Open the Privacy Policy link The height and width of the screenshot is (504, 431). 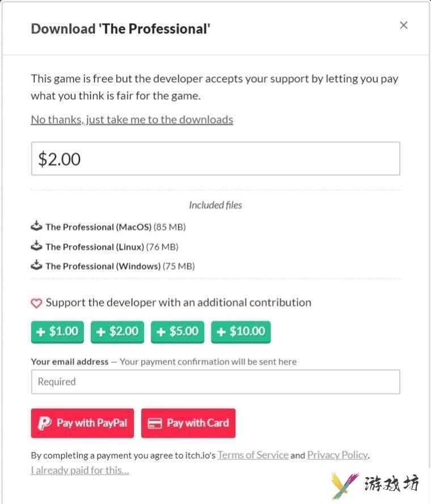click(x=338, y=455)
